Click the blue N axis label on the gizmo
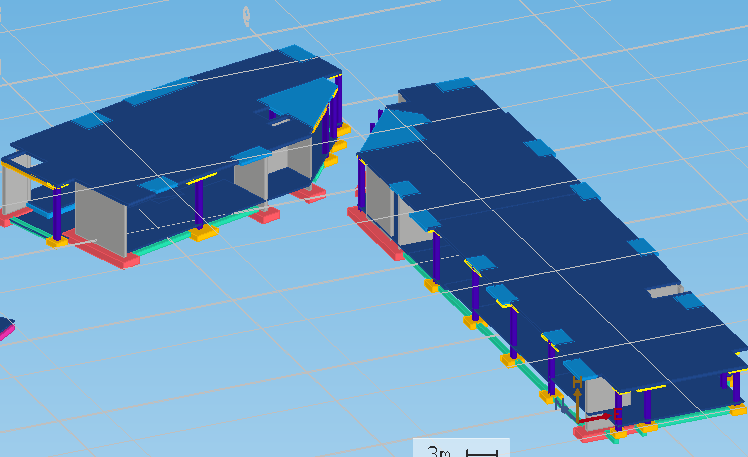 pyautogui.click(x=561, y=405)
